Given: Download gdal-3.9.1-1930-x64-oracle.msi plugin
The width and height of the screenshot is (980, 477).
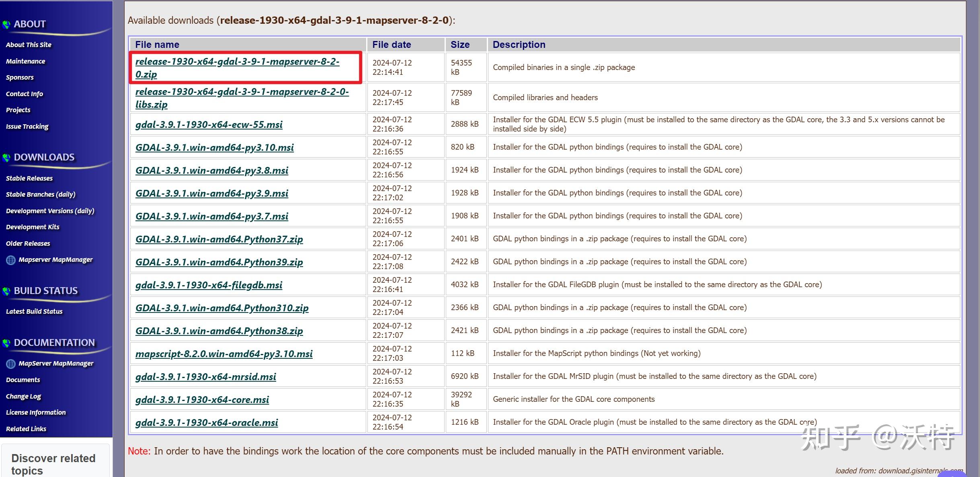Looking at the screenshot, I should pos(207,422).
